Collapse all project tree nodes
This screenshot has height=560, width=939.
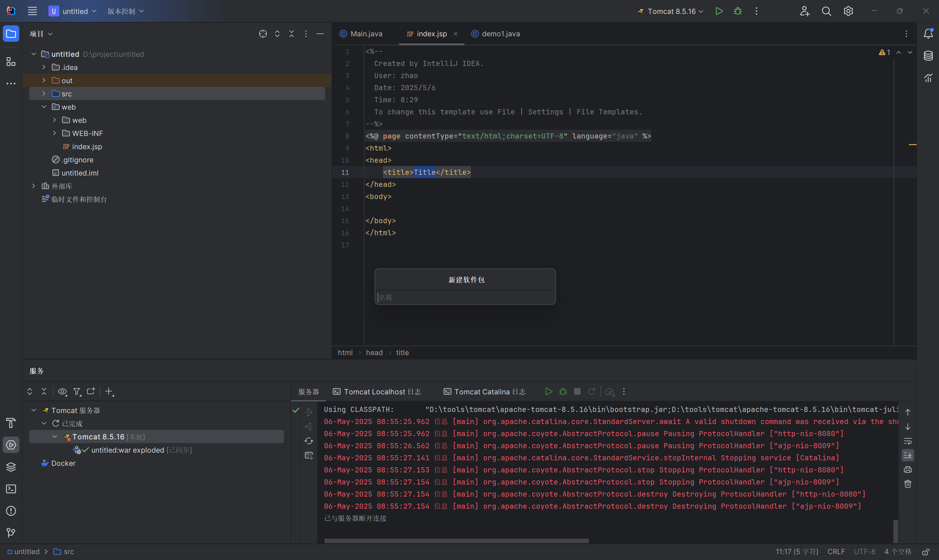292,34
